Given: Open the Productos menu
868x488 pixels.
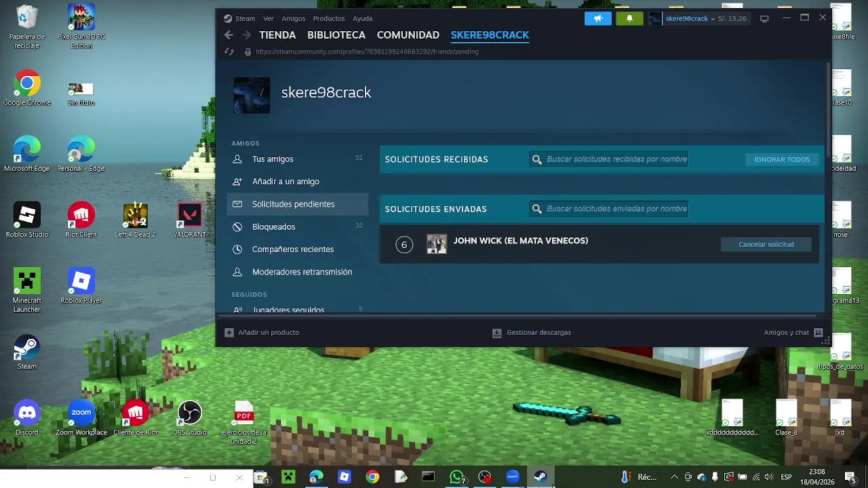Looking at the screenshot, I should [329, 18].
